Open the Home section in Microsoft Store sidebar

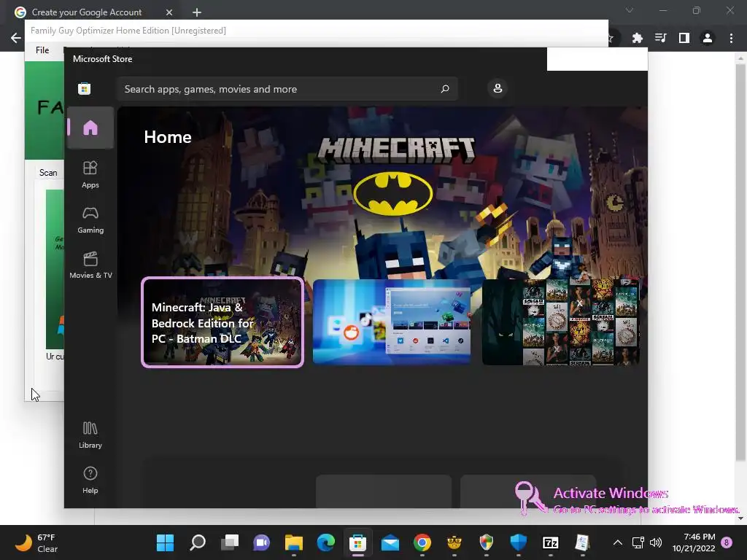[90, 128]
